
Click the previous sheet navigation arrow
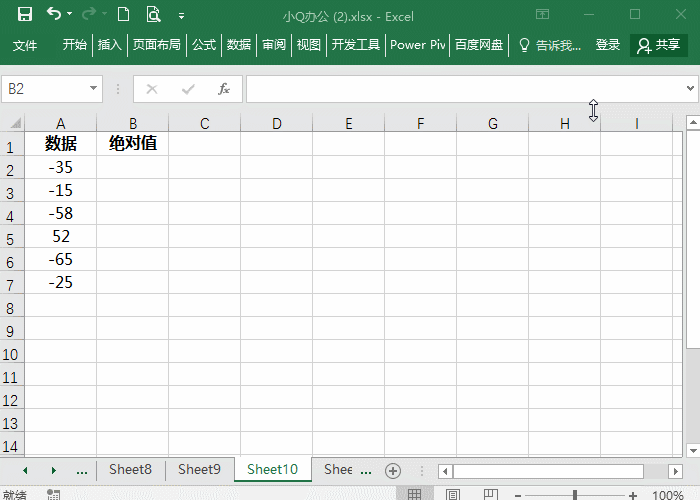coord(25,471)
